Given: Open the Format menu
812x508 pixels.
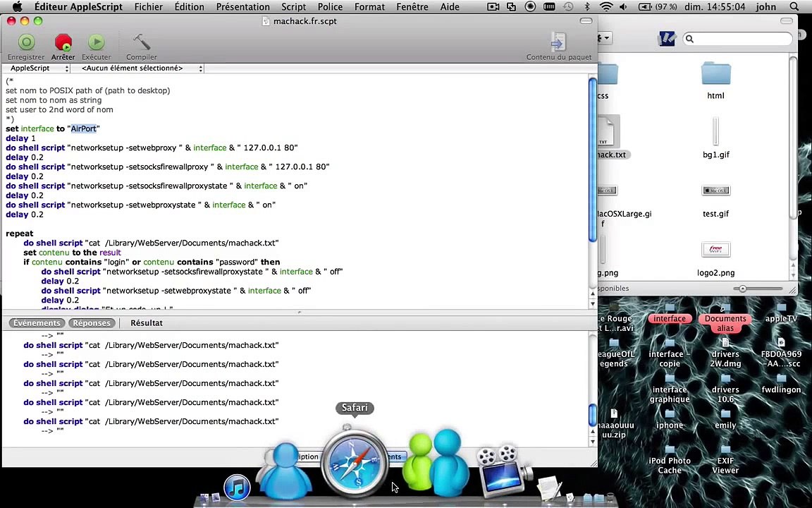Looking at the screenshot, I should (370, 7).
